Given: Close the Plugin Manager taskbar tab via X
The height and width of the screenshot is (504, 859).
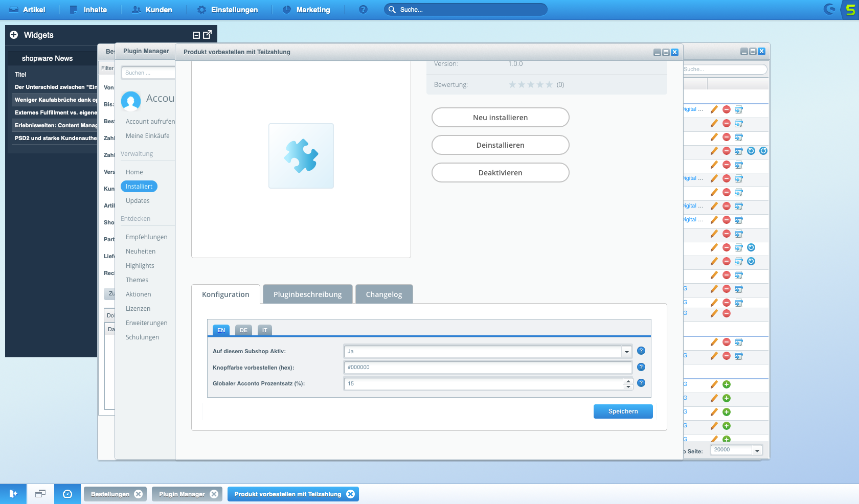Looking at the screenshot, I should click(x=214, y=494).
